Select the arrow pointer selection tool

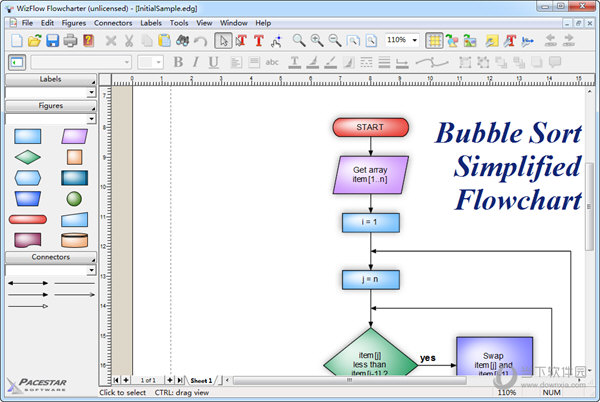point(223,41)
